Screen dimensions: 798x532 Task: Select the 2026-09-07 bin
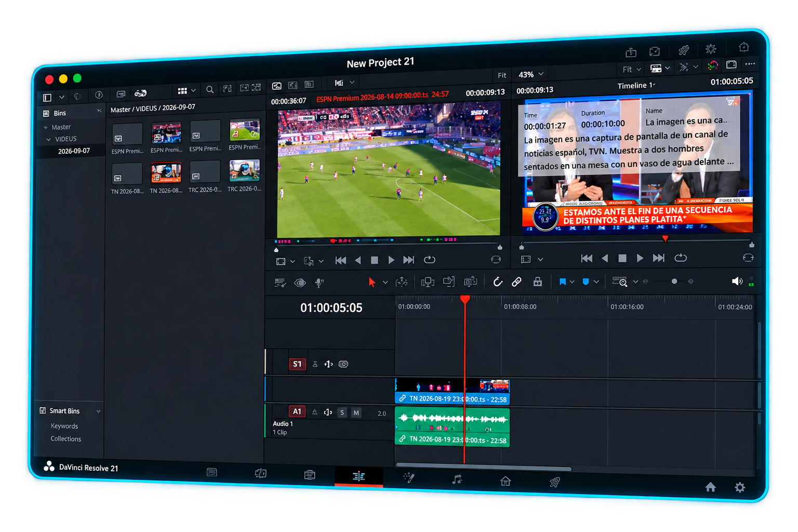pyautogui.click(x=74, y=151)
